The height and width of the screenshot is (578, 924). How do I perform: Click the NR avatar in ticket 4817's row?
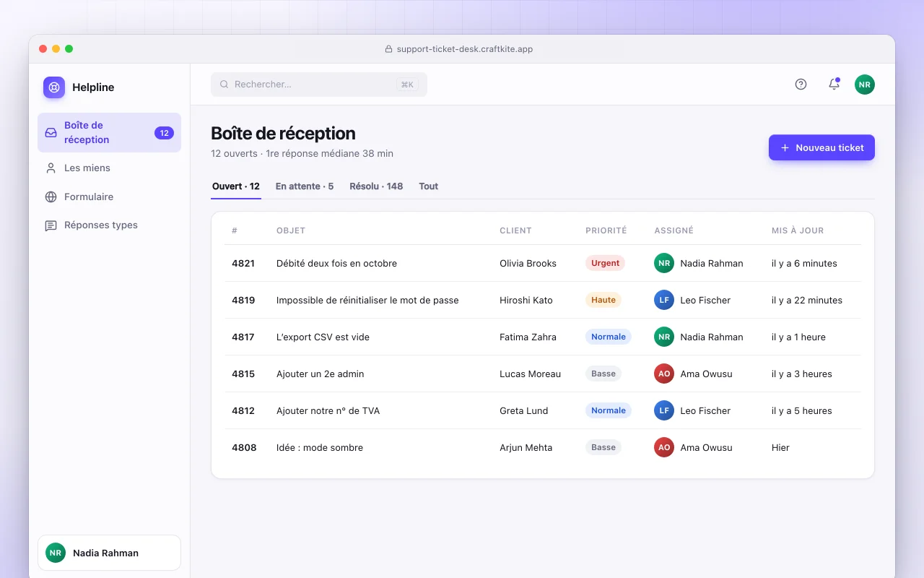click(x=664, y=337)
